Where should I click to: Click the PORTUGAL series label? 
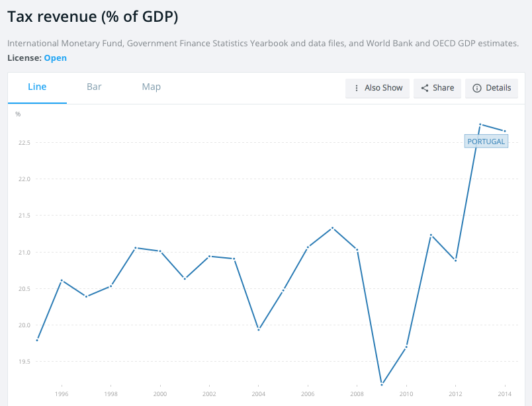coord(486,142)
